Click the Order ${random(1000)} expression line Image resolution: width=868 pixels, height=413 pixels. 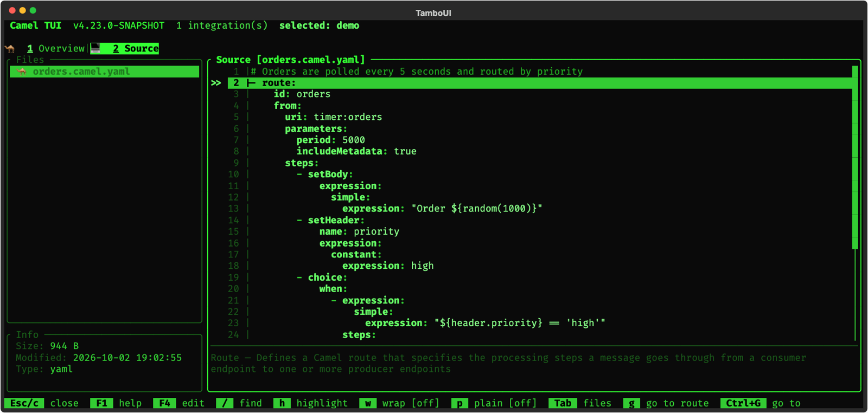[x=442, y=209]
